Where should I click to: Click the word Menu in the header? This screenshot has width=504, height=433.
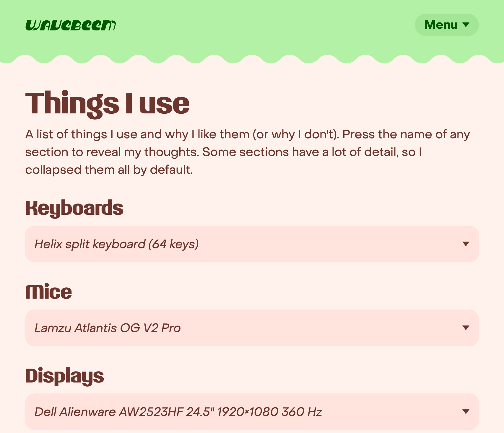(x=441, y=25)
